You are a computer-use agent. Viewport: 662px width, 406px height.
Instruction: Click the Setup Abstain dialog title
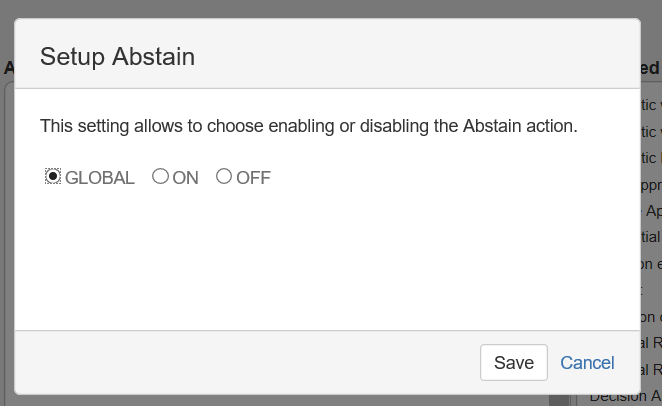point(117,56)
